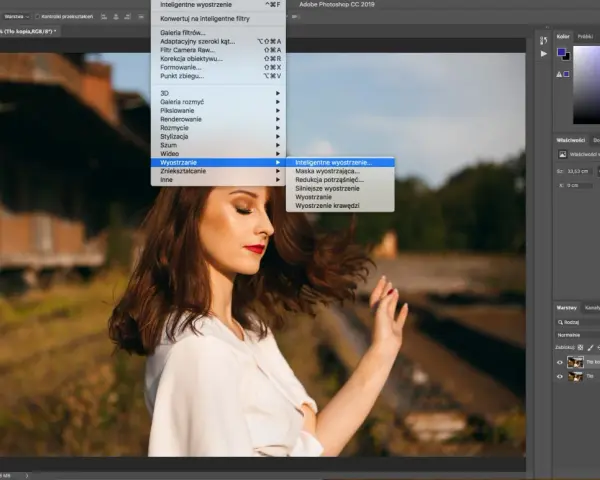This screenshot has width=600, height=480.
Task: Switch to the Właściwości panel tab
Action: point(571,140)
